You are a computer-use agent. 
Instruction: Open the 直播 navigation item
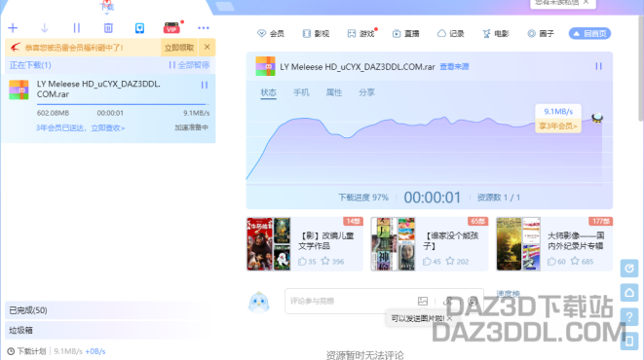[405, 34]
